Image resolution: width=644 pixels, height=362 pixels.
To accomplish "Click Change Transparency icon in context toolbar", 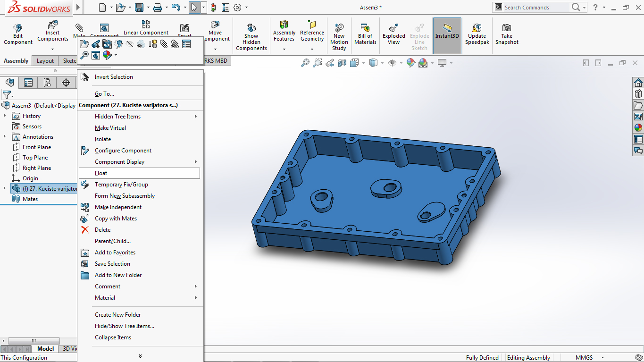I will point(141,44).
